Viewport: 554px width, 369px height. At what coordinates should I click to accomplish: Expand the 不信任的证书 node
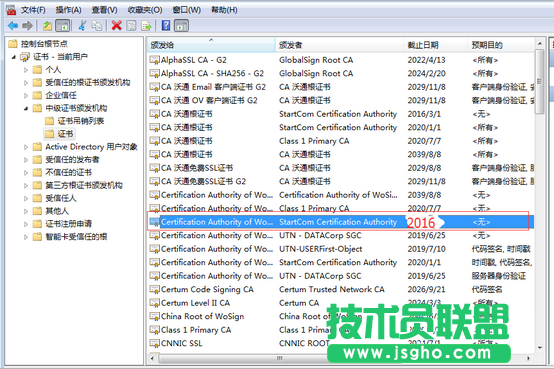pyautogui.click(x=26, y=172)
